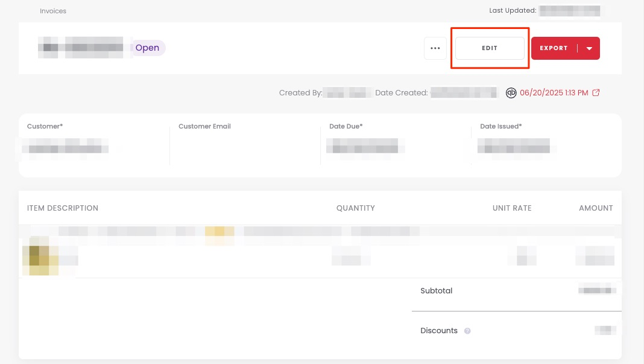Go back via the Invoices breadcrumb
The width and height of the screenshot is (644, 364).
coord(53,11)
